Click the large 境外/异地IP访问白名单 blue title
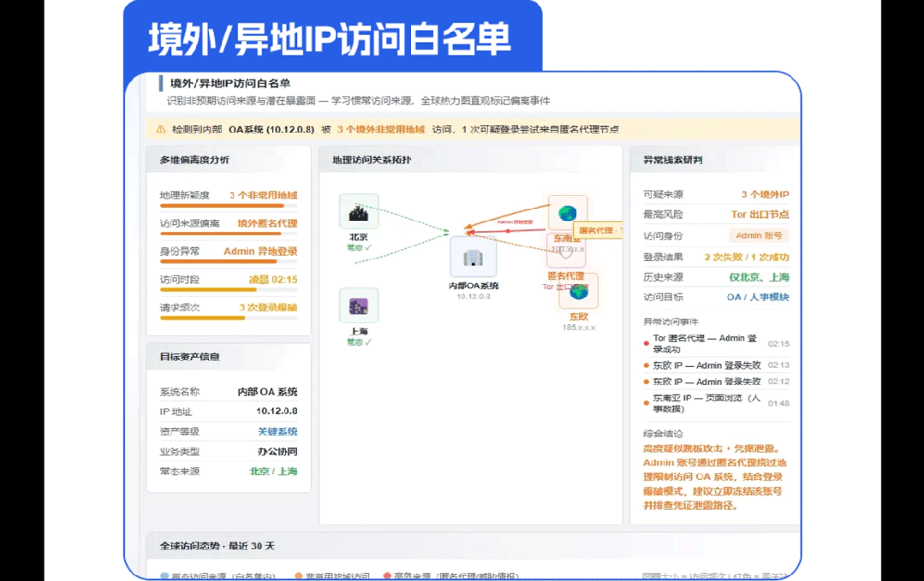Viewport: 924px width, 581px height. pos(330,39)
